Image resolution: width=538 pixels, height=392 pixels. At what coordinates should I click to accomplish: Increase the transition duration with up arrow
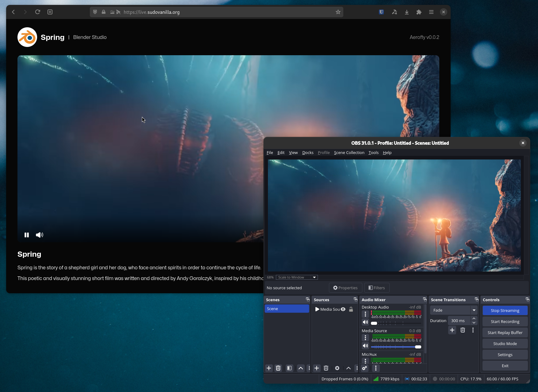coord(474,318)
